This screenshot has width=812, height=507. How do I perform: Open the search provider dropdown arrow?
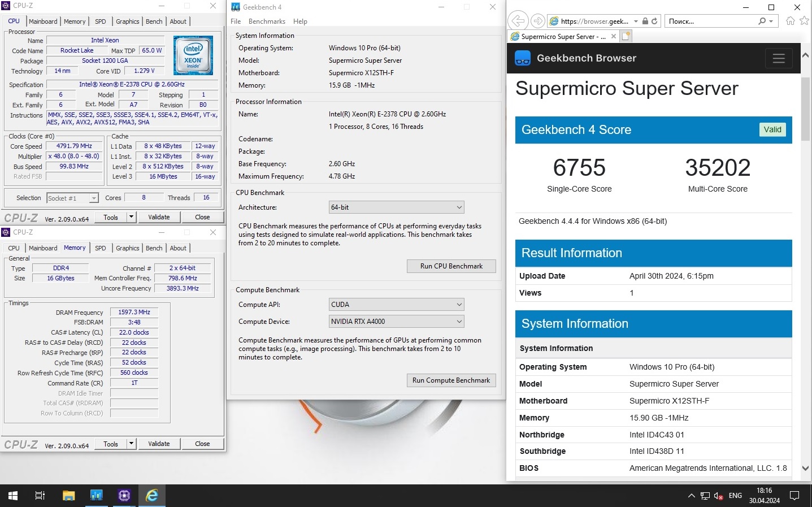pos(771,21)
